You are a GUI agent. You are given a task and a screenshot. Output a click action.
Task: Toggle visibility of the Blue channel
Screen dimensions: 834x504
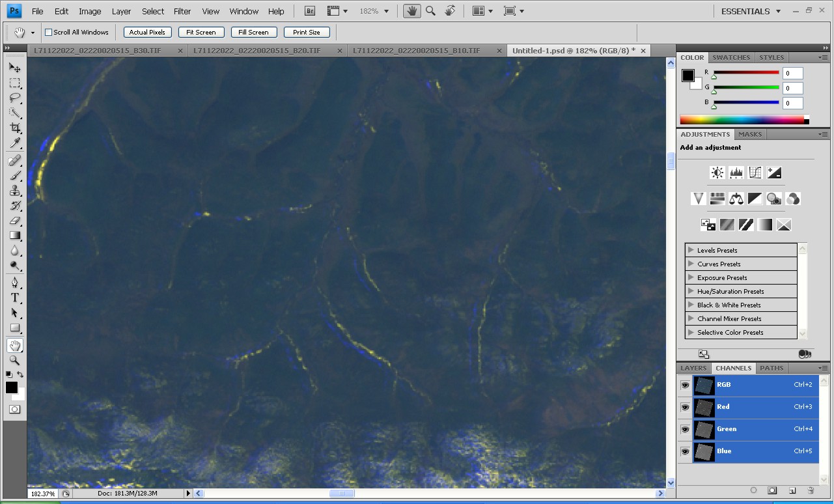tap(685, 451)
